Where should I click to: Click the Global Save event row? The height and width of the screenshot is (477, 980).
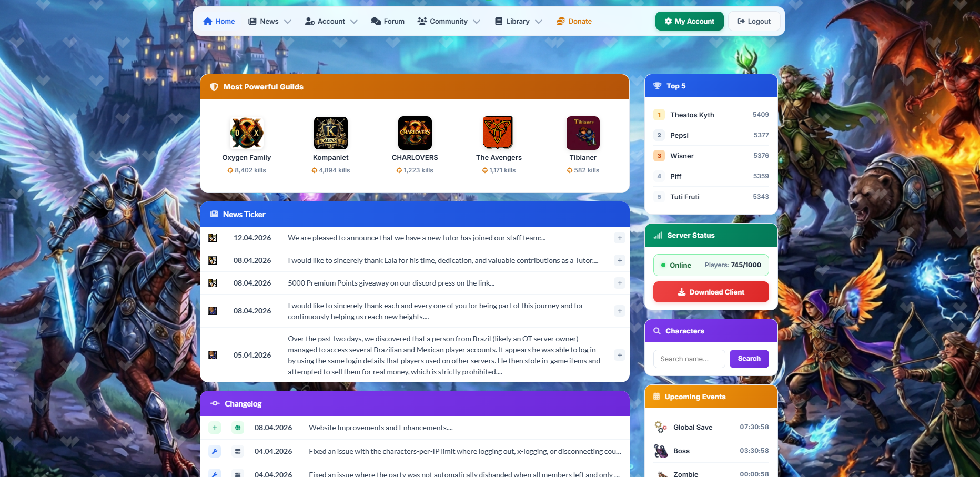click(x=711, y=427)
